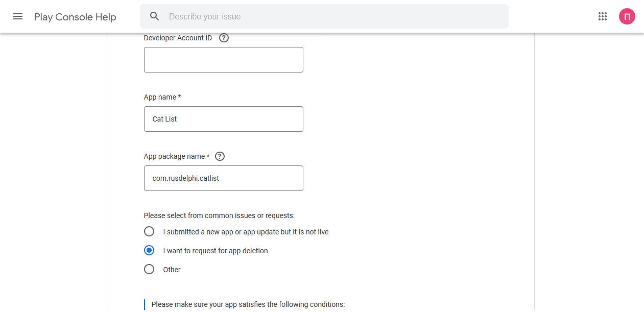Click the 'Developer Account ID' label text

click(178, 38)
